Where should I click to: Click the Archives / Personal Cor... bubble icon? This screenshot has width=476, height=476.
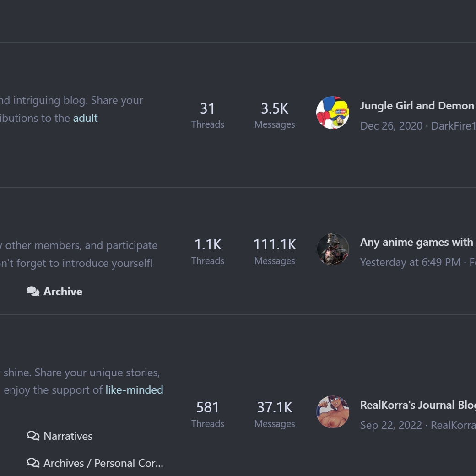[33, 463]
